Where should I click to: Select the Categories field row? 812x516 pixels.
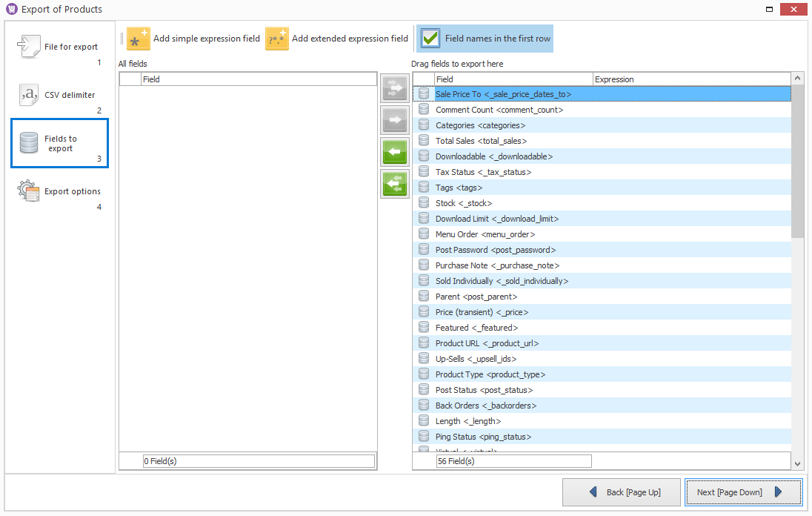[x=602, y=125]
